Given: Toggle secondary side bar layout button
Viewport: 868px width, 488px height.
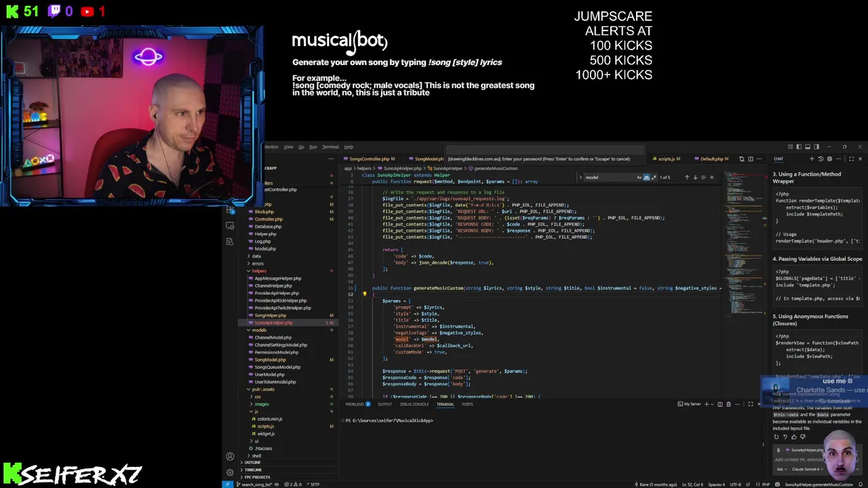Looking at the screenshot, I should pos(816,146).
